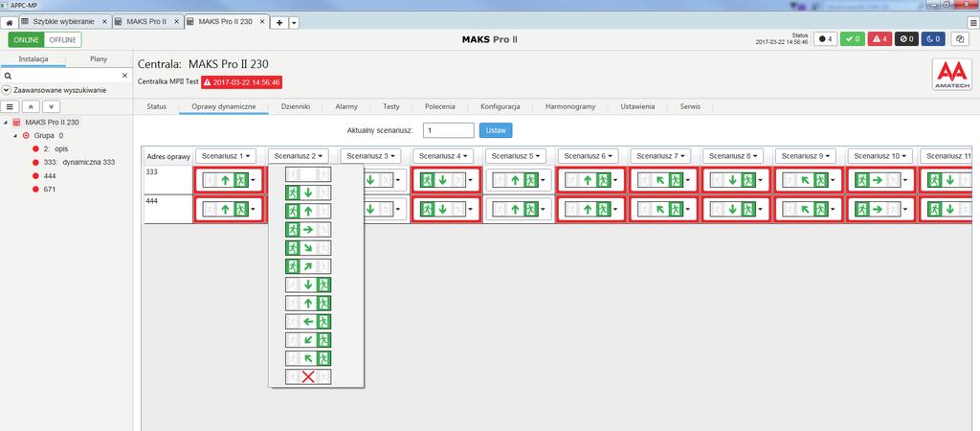
Task: Open Scenariusz 8 header dropdown
Action: [x=733, y=156]
